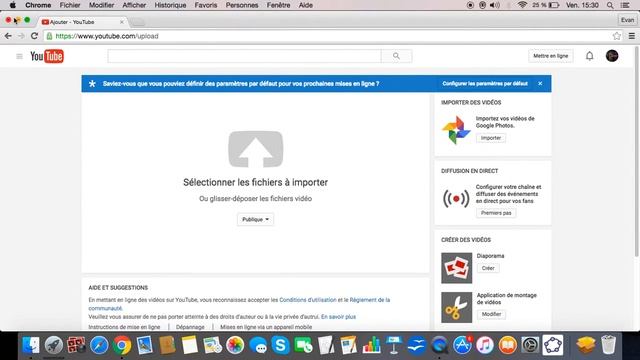Open Conditions d'utilisation link

308,300
